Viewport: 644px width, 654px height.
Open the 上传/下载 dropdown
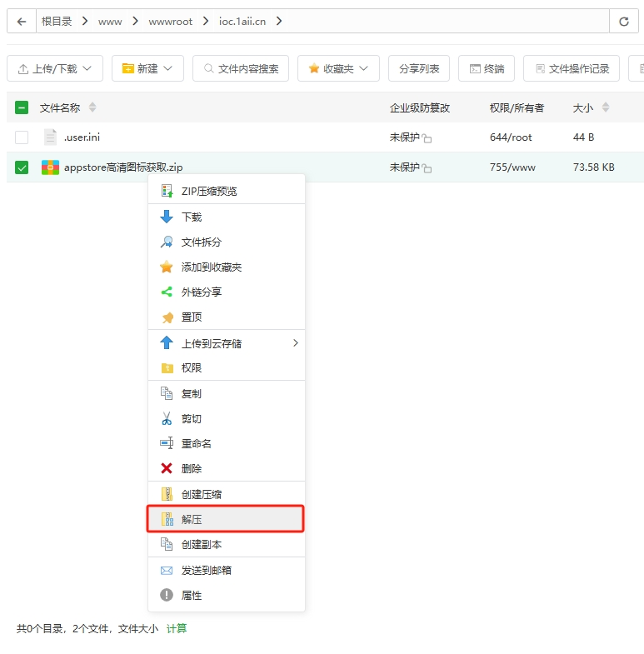[55, 68]
